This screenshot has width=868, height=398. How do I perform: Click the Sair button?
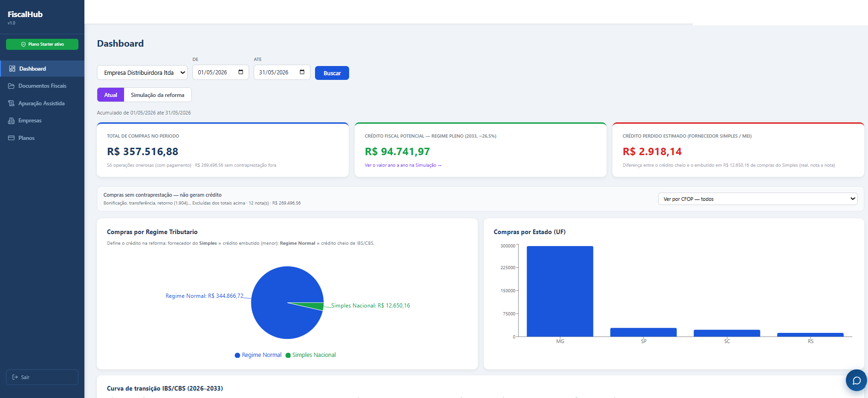point(42,377)
